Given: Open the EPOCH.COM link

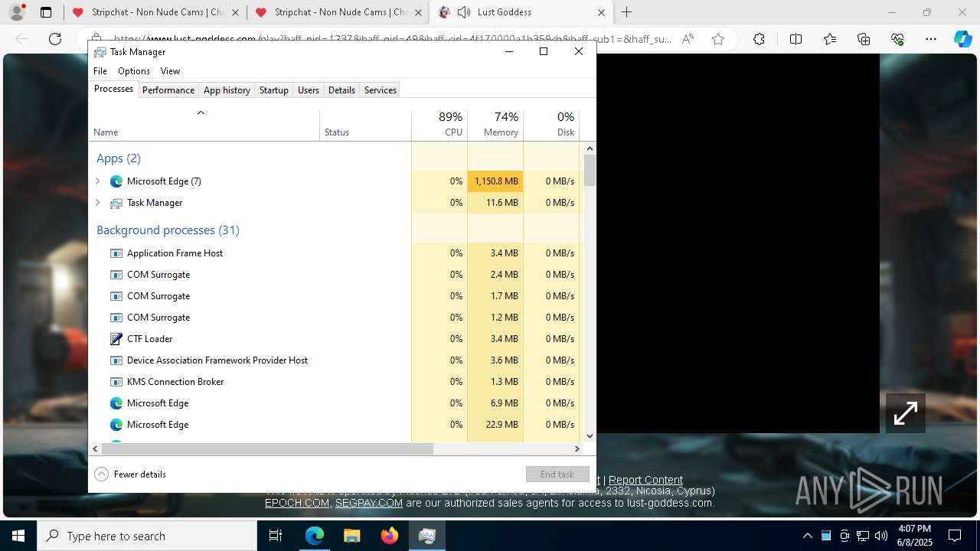Looking at the screenshot, I should coord(297,503).
